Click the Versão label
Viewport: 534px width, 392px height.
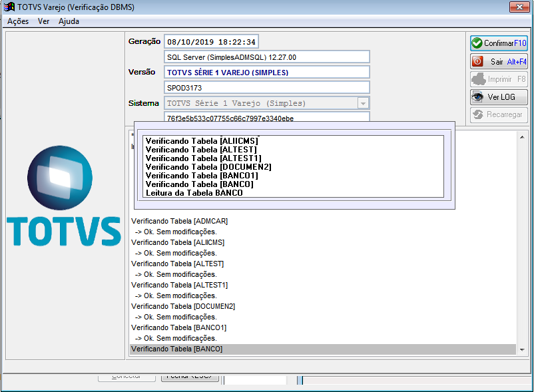point(142,72)
